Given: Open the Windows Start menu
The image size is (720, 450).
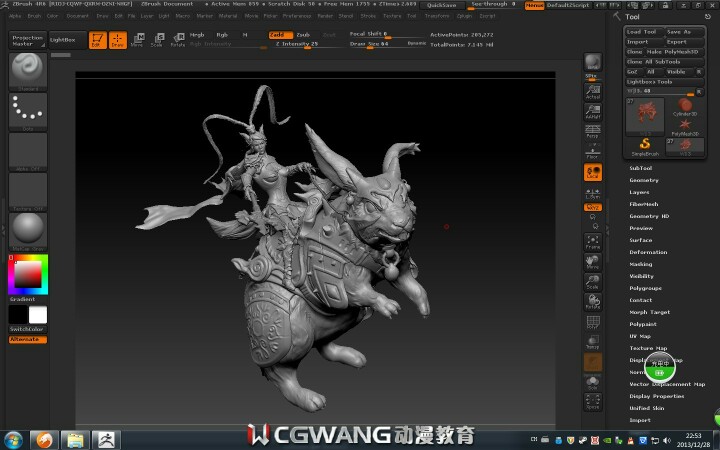Looking at the screenshot, I should (x=13, y=440).
